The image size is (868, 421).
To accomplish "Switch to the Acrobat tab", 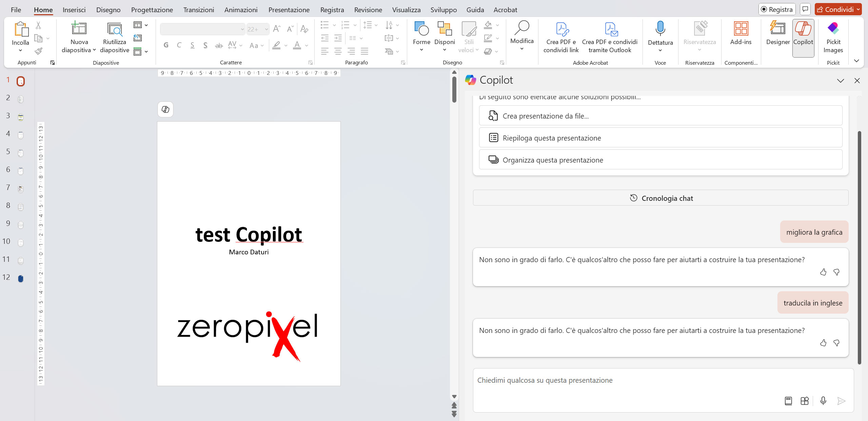I will tap(505, 10).
